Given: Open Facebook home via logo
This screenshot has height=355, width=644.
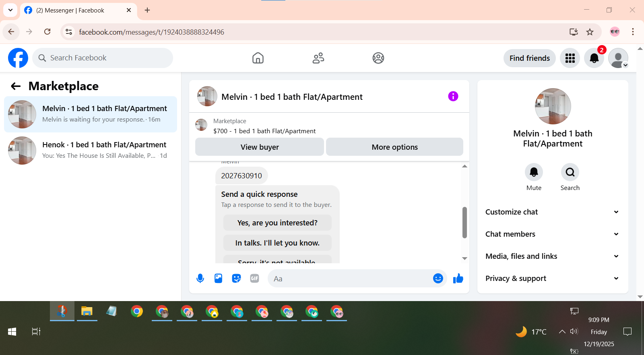Looking at the screenshot, I should coord(18,58).
